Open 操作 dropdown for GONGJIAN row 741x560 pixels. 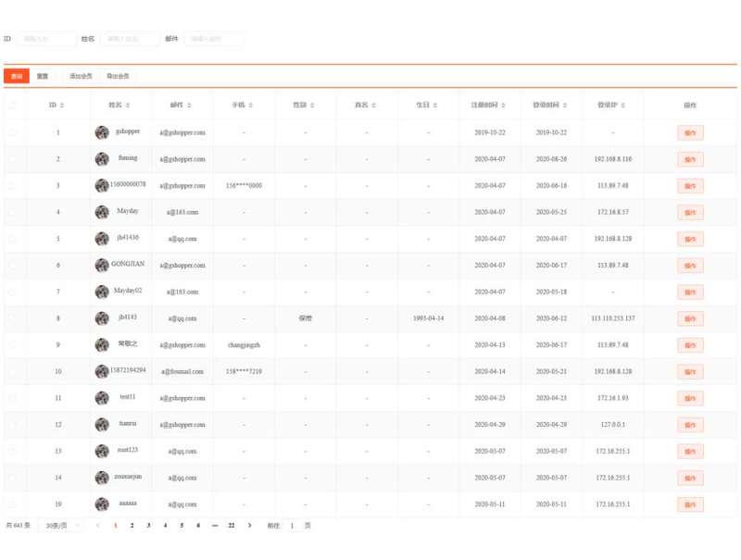690,266
